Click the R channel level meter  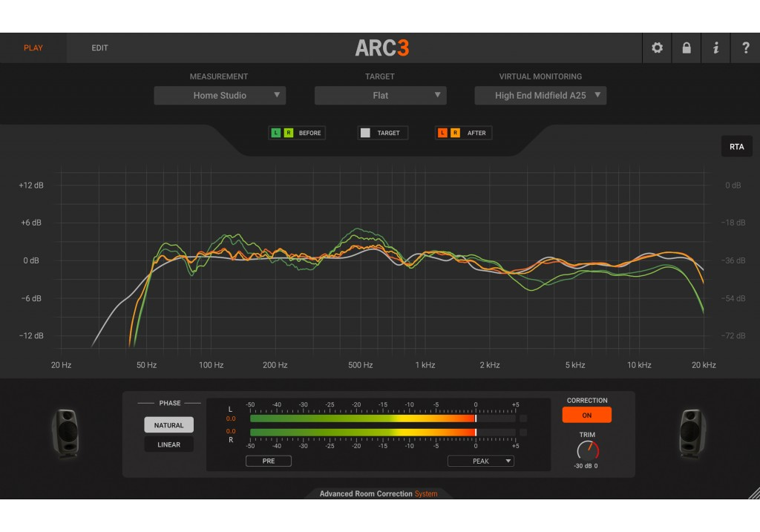point(383,432)
